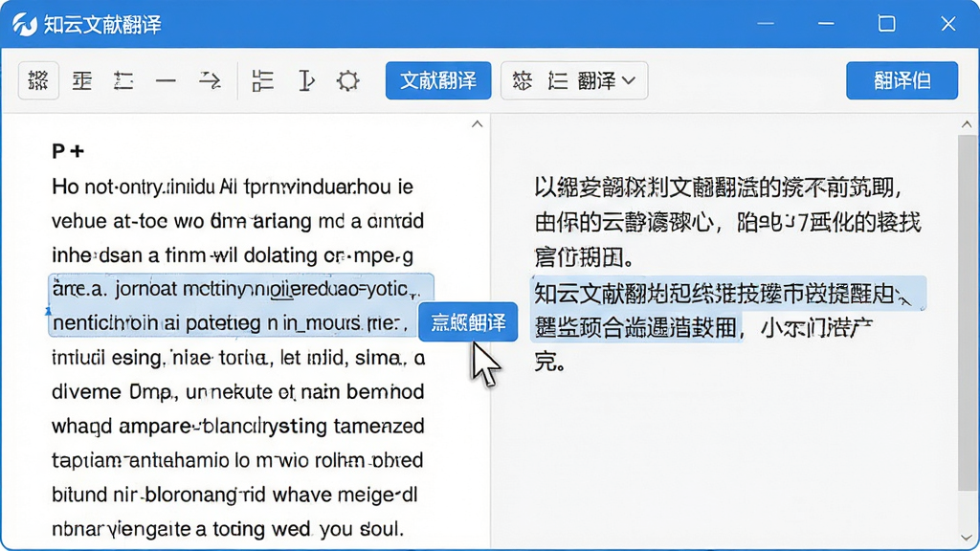Viewport: 980px width, 551px height.
Task: Click the right pane scroll-up arrow
Action: [x=967, y=124]
